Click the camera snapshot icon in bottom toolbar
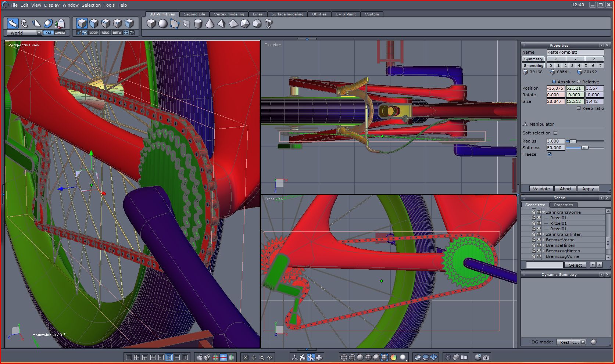Image resolution: width=615 pixels, height=364 pixels. pos(486,357)
